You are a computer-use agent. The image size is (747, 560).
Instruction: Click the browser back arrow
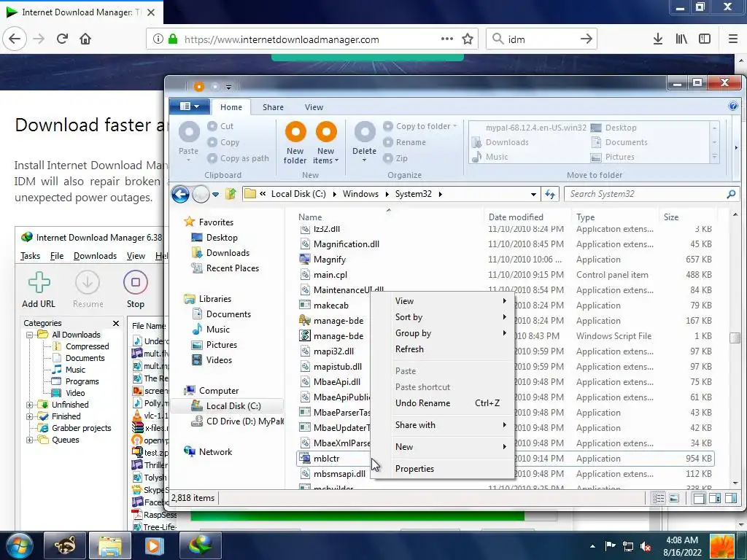coord(15,39)
